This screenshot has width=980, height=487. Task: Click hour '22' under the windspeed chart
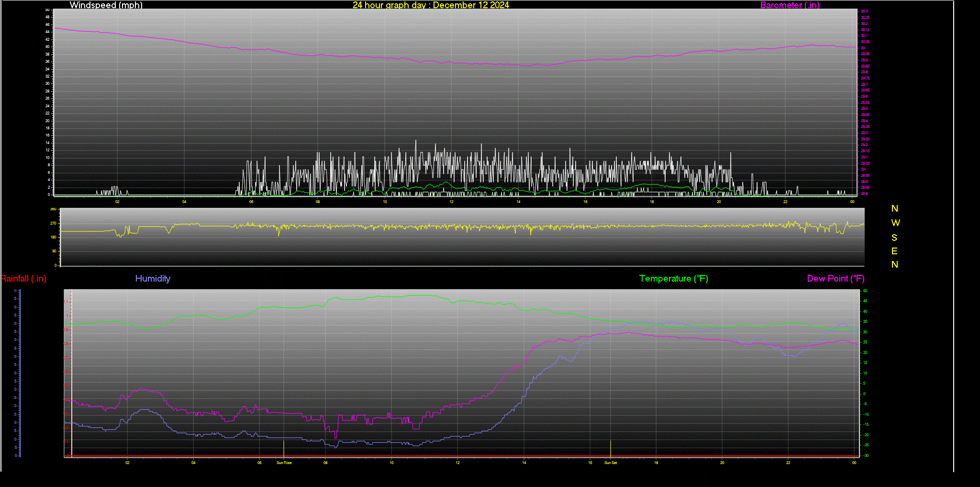pyautogui.click(x=785, y=202)
